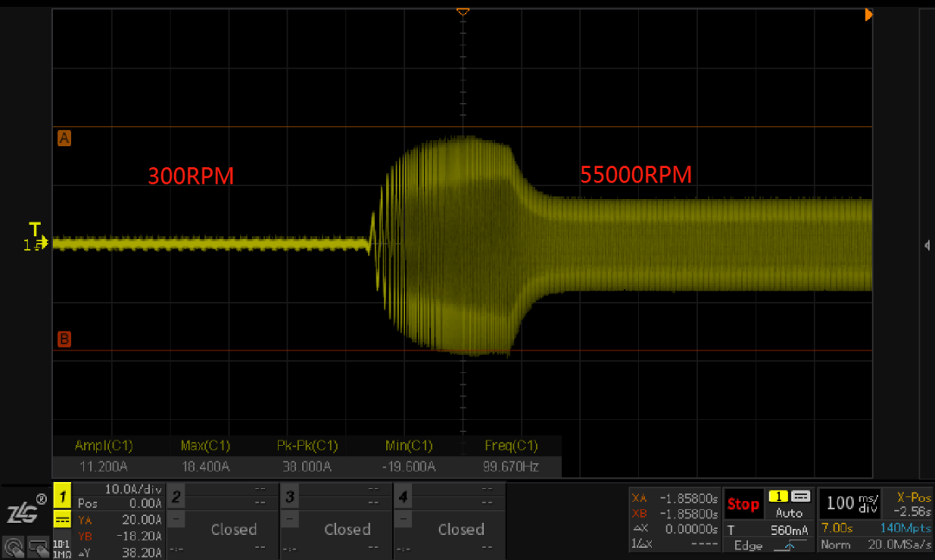This screenshot has width=935, height=560.
Task: Click the Pk-Pk(C1) measurement header
Action: 307,446
